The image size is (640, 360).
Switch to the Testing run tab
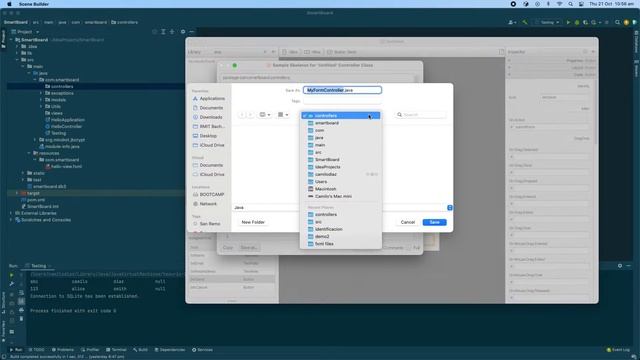pyautogui.click(x=37, y=266)
